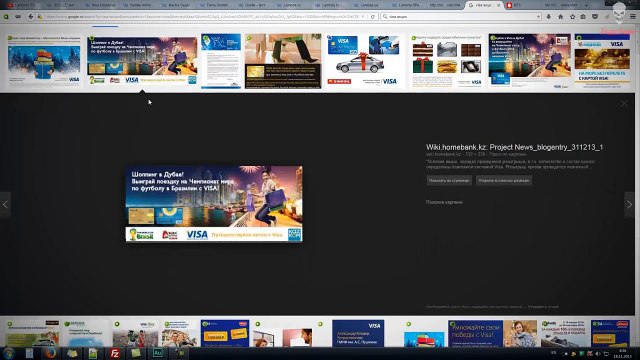This screenshot has width=640, height=360.
Task: Click the taskbar clock and date
Action: pyautogui.click(x=622, y=353)
